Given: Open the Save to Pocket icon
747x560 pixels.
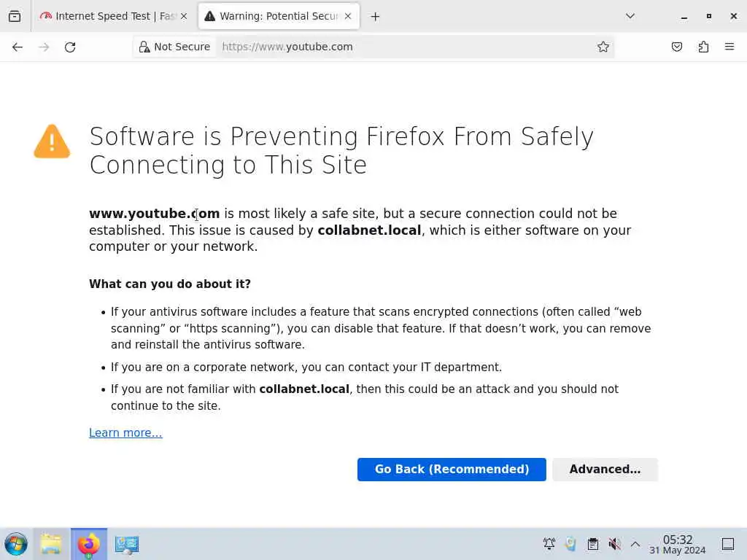Looking at the screenshot, I should point(677,47).
